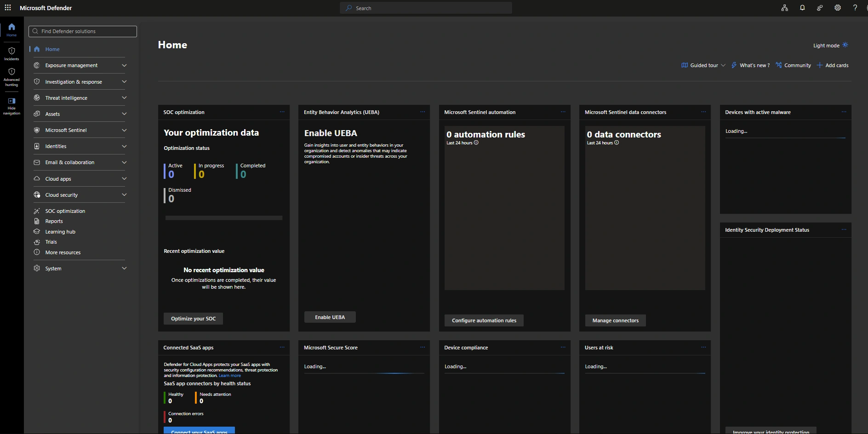Viewport: 868px width, 434px height.
Task: Open Identity Security Deployment Status card options
Action: pyautogui.click(x=844, y=230)
